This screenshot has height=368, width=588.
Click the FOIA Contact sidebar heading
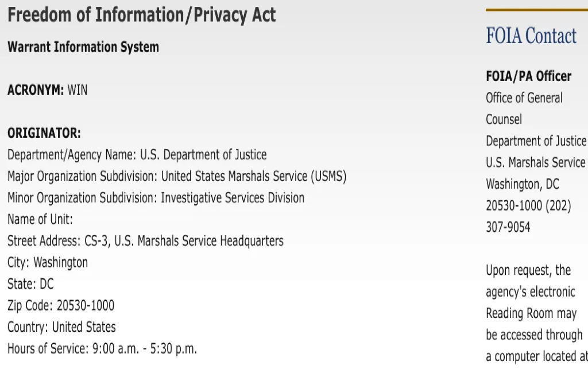pos(531,36)
